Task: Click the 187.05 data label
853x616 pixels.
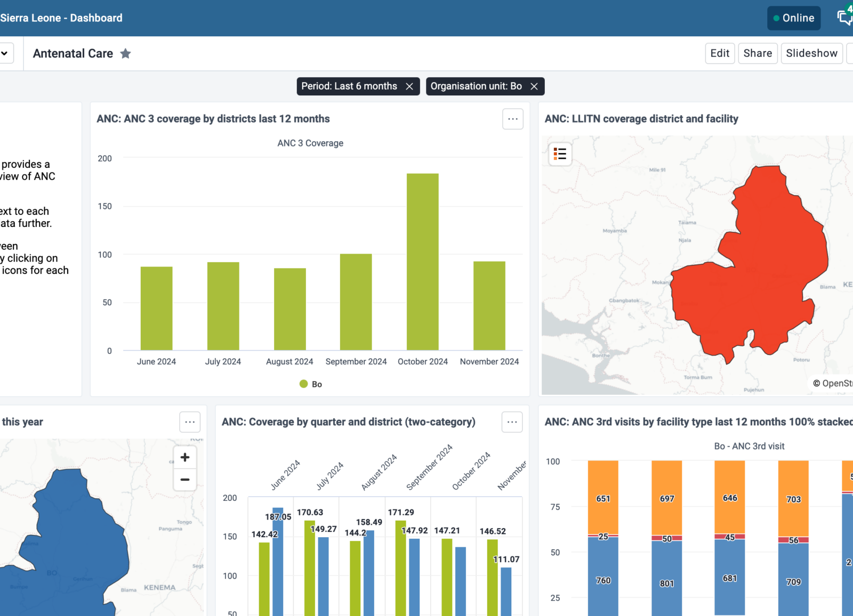Action: pos(278,517)
